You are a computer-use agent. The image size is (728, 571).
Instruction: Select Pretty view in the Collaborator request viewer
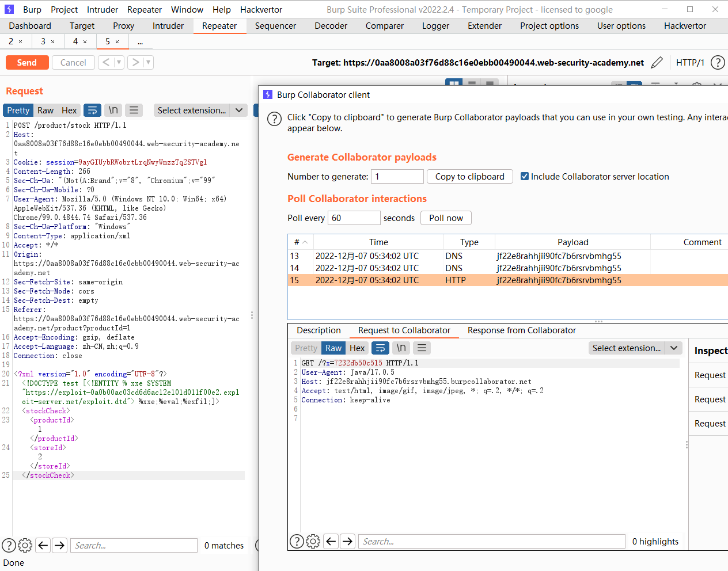coord(306,348)
